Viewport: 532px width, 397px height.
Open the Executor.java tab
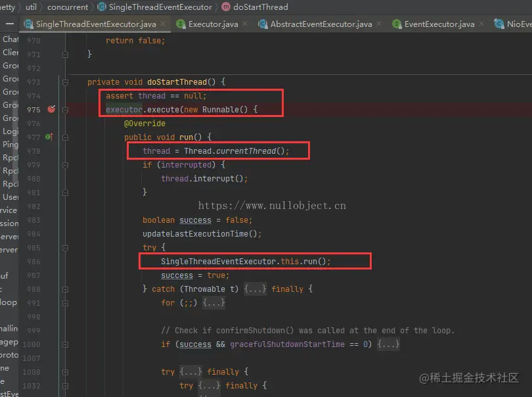(213, 24)
